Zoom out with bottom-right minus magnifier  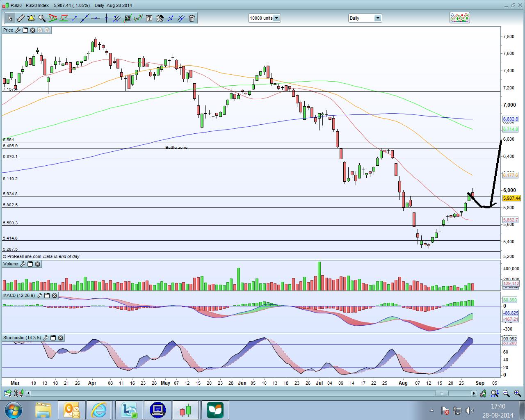click(x=506, y=393)
